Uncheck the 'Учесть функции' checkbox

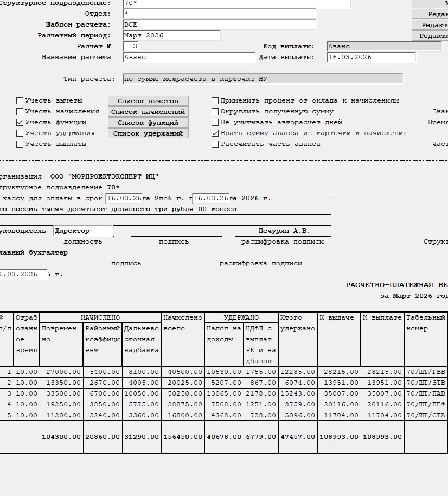[20, 123]
